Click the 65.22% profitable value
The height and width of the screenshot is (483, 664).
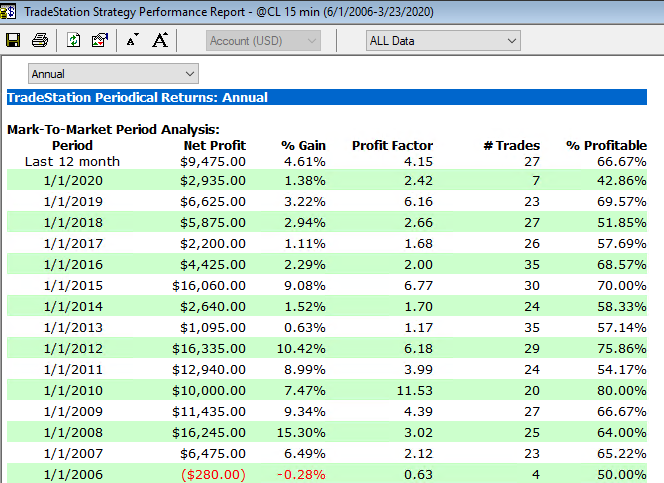coord(622,454)
